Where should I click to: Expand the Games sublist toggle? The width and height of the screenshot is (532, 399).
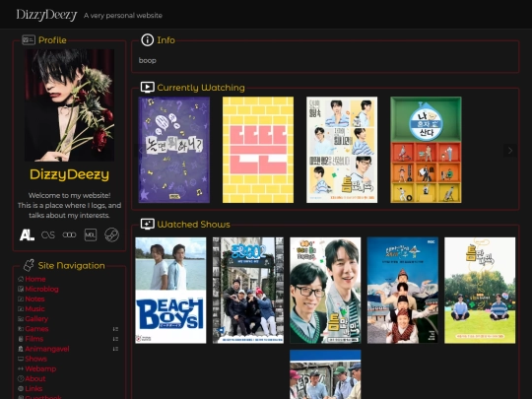pos(115,329)
